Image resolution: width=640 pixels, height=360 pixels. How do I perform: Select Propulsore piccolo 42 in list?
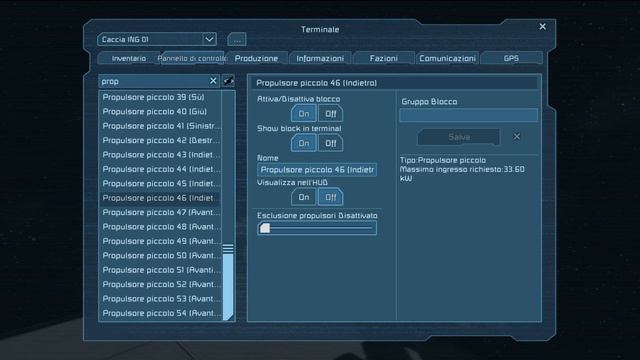(x=160, y=140)
